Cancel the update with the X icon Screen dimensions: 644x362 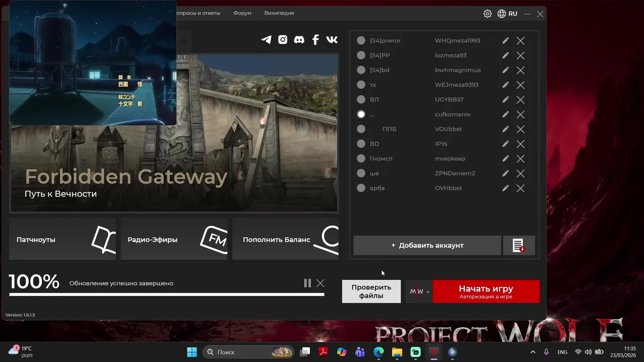pyautogui.click(x=320, y=283)
